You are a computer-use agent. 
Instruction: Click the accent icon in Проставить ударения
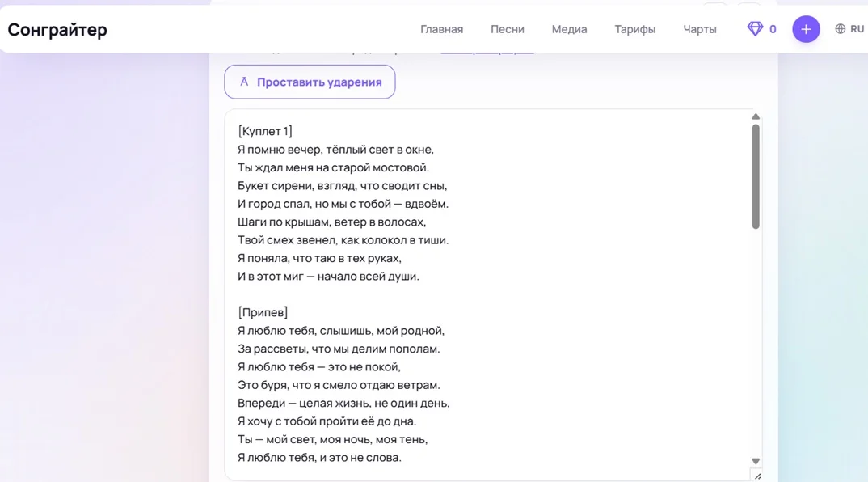coord(243,82)
